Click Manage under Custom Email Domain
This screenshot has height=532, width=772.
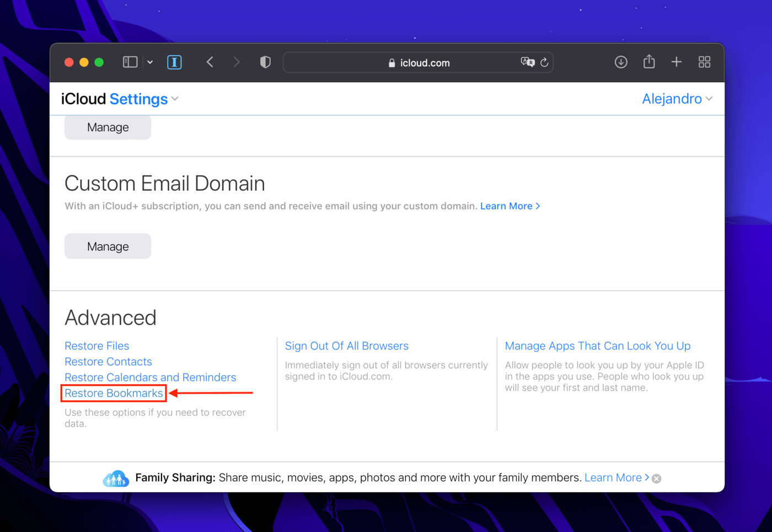[x=108, y=246]
